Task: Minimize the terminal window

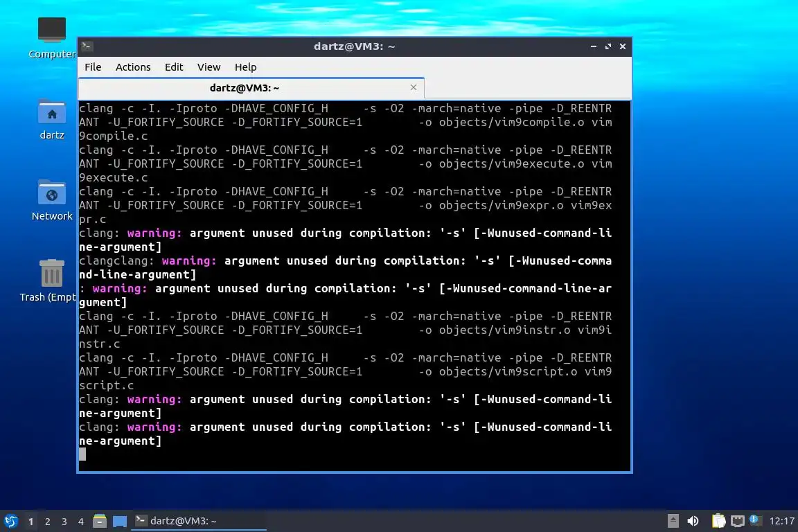Action: click(x=594, y=46)
